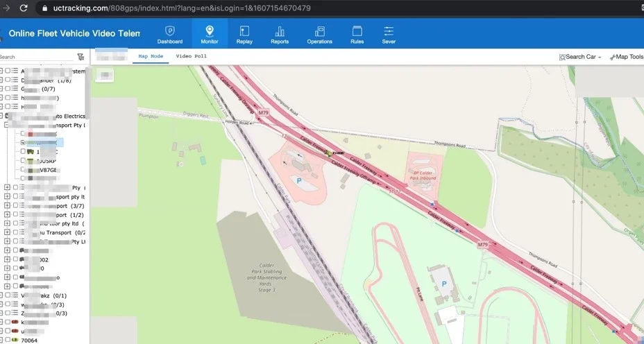Click the browser address bar URL
The width and height of the screenshot is (644, 344).
pyautogui.click(x=182, y=8)
